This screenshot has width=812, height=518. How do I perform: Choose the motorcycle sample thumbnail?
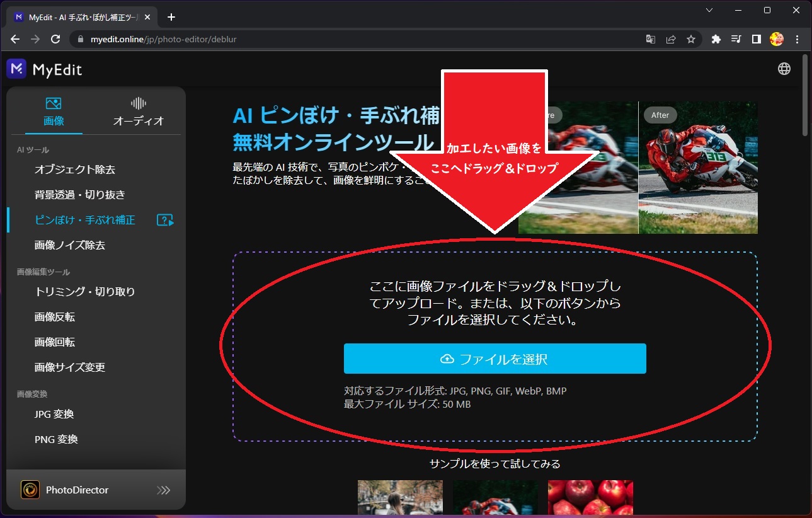click(x=495, y=498)
